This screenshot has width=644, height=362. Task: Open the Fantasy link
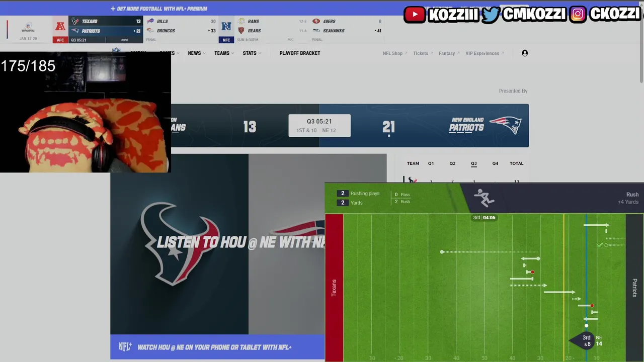coord(449,53)
